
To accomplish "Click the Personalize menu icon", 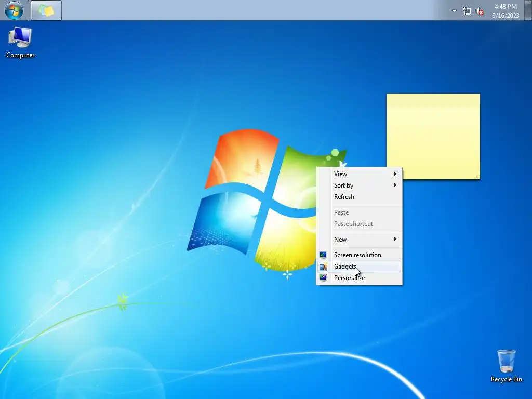I will pos(323,278).
